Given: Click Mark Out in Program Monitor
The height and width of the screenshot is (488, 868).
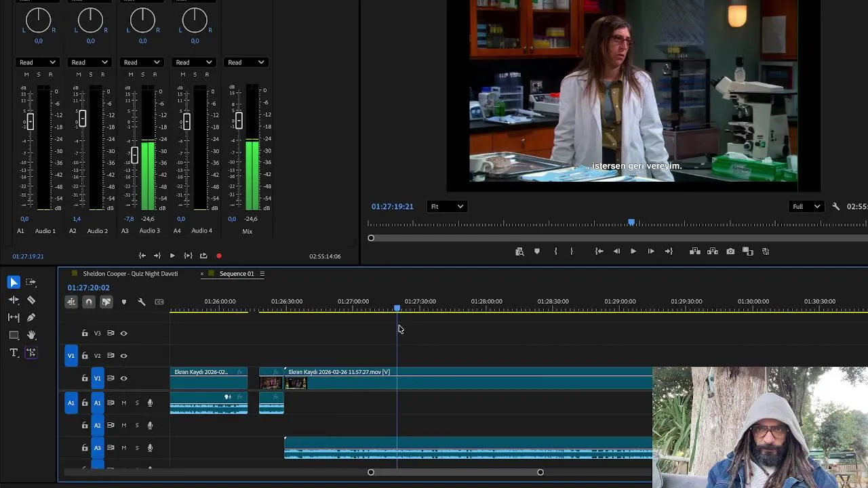Looking at the screenshot, I should coord(571,251).
